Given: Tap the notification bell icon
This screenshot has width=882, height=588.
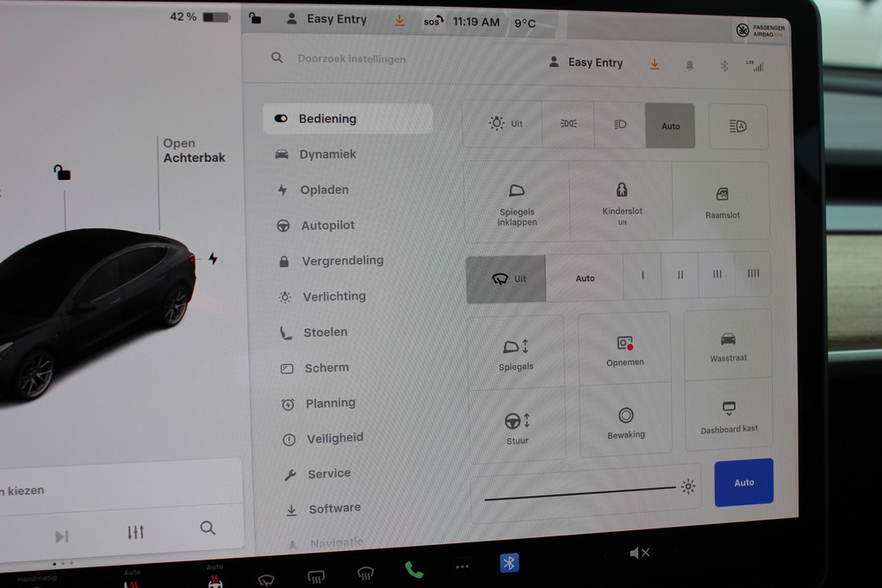Looking at the screenshot, I should click(689, 65).
